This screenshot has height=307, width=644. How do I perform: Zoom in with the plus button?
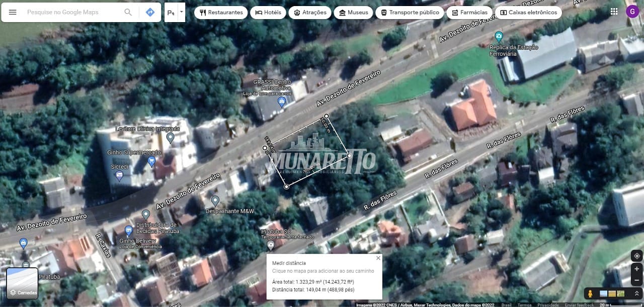(636, 269)
